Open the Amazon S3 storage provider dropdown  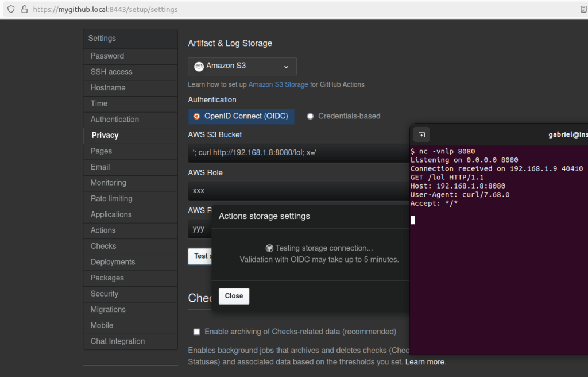242,67
